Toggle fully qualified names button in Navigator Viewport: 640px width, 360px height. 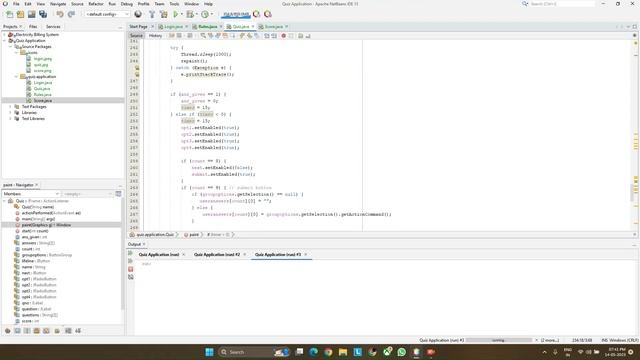click(x=57, y=331)
